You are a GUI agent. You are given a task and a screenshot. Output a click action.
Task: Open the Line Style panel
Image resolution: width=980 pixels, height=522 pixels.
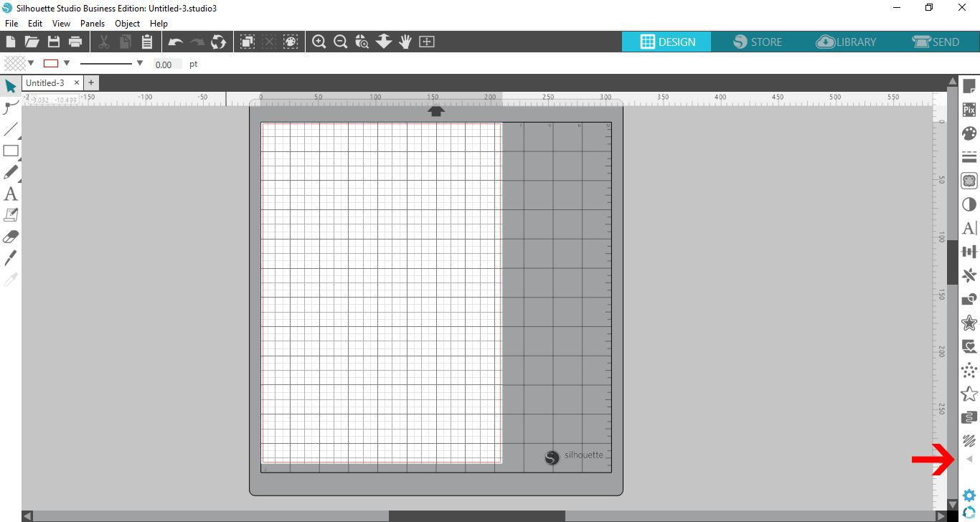(x=969, y=157)
